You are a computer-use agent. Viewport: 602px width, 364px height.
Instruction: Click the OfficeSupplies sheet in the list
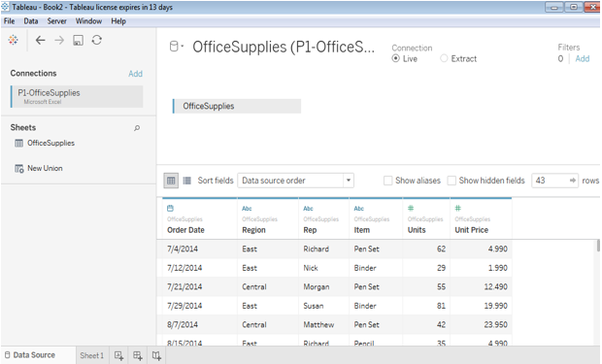tap(50, 144)
